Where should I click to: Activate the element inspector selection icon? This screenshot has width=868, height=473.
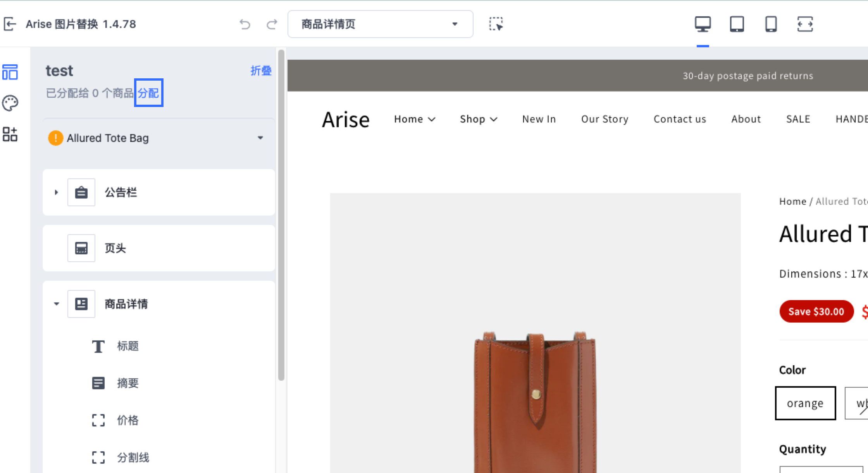(x=496, y=24)
